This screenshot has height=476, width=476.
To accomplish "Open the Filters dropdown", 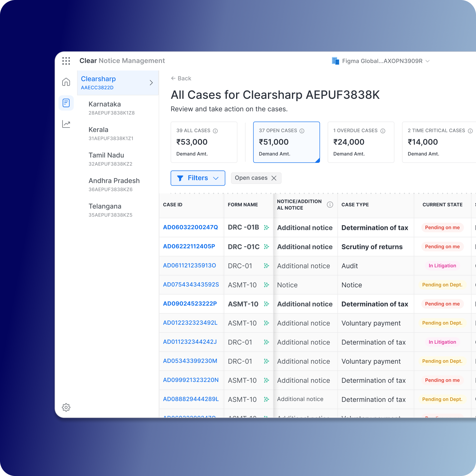I will click(198, 178).
